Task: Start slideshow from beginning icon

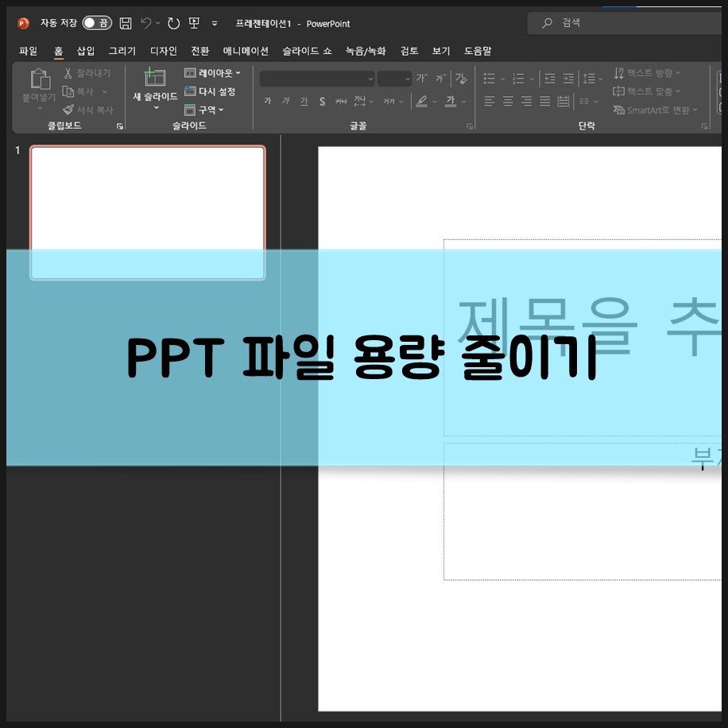Action: coord(194,23)
